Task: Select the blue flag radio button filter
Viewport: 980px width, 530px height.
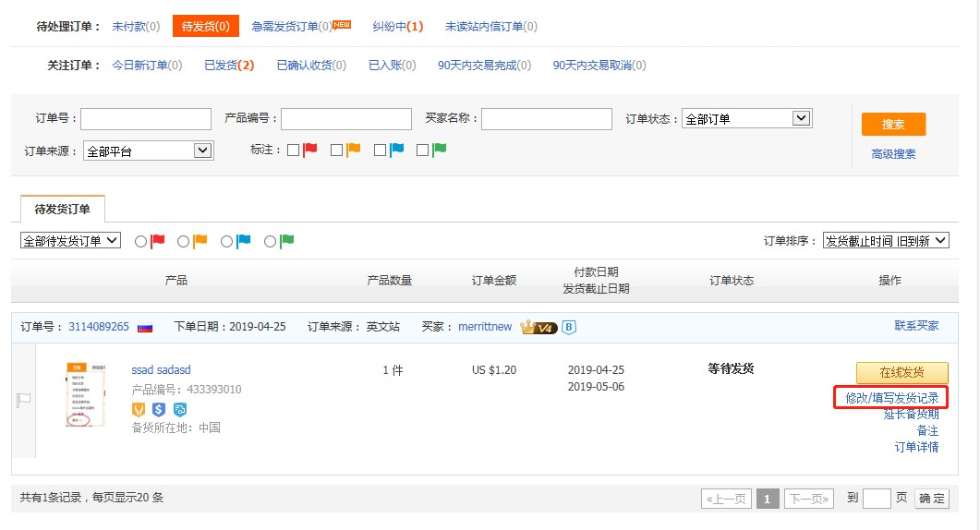Action: [x=226, y=241]
